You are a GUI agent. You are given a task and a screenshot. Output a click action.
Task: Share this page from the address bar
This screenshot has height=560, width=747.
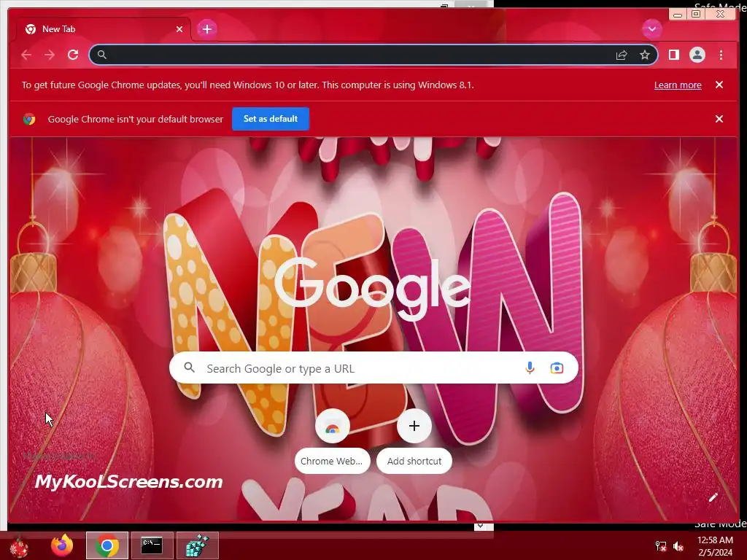(x=622, y=55)
